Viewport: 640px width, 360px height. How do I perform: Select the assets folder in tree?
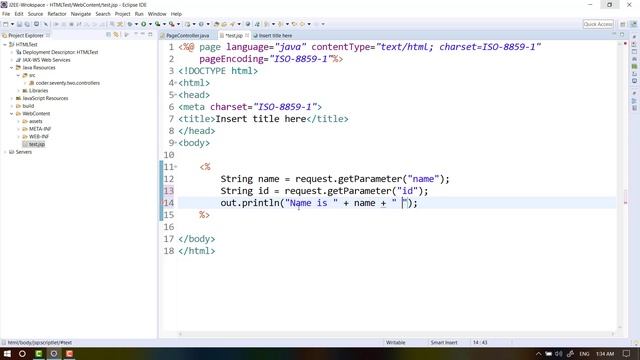point(36,121)
